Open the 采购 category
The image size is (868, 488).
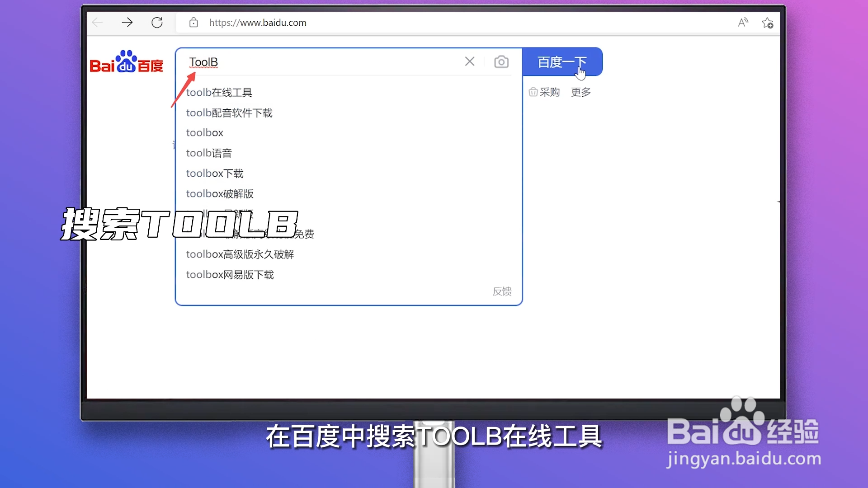click(x=550, y=92)
